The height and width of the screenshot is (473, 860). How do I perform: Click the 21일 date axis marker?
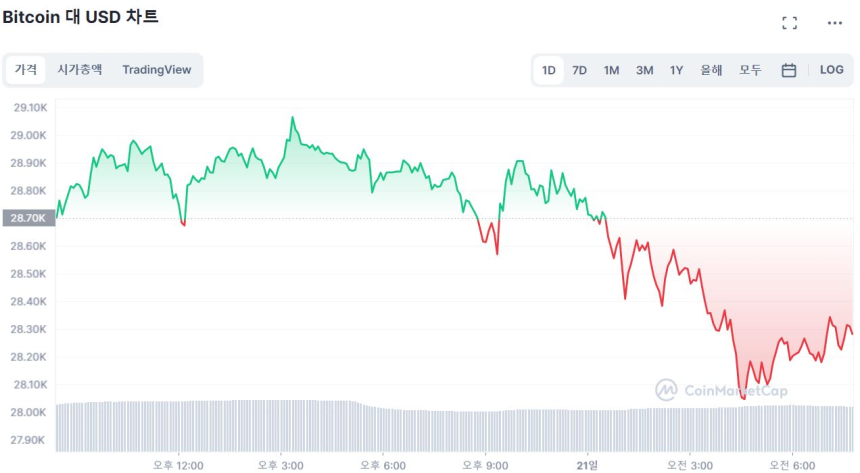(588, 465)
